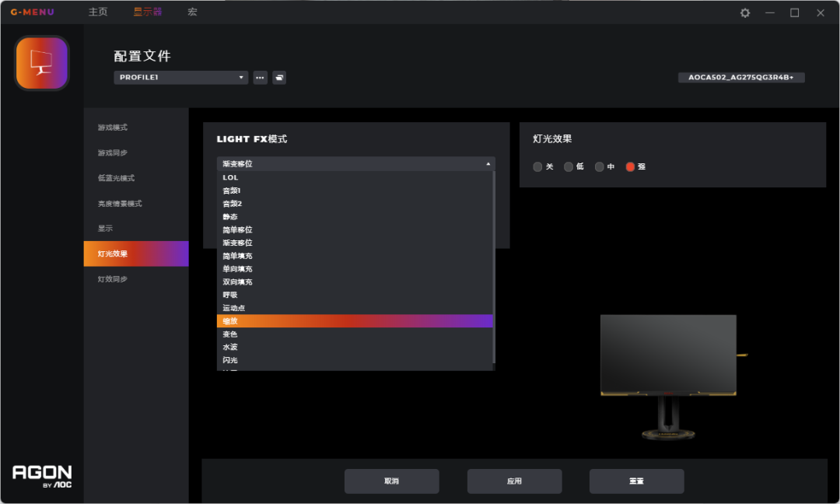Image resolution: width=840 pixels, height=504 pixels.
Task: Select the 强 (strong) light intensity radio
Action: (630, 167)
